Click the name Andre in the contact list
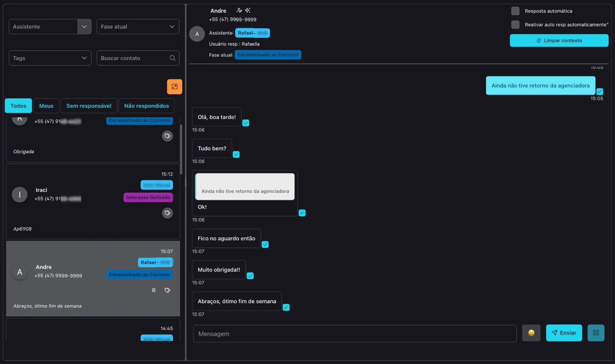Image resolution: width=615 pixels, height=364 pixels. tap(44, 267)
